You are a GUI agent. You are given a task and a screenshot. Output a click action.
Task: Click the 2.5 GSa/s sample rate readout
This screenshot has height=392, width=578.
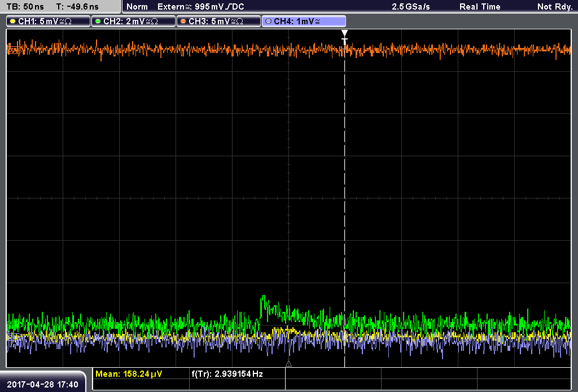coord(411,7)
